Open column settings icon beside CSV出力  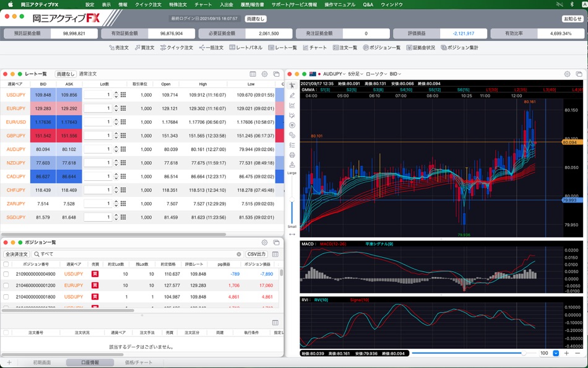pos(275,254)
